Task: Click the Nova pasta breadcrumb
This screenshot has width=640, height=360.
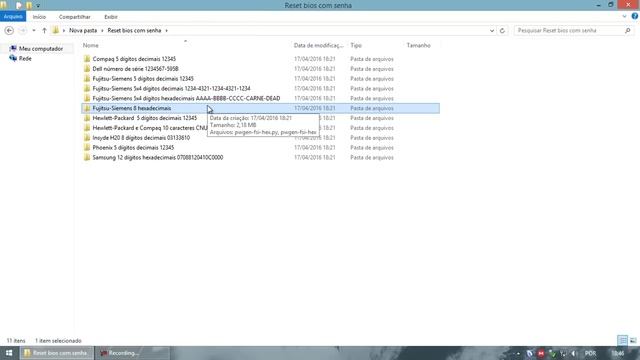Action: pyautogui.click(x=83, y=31)
